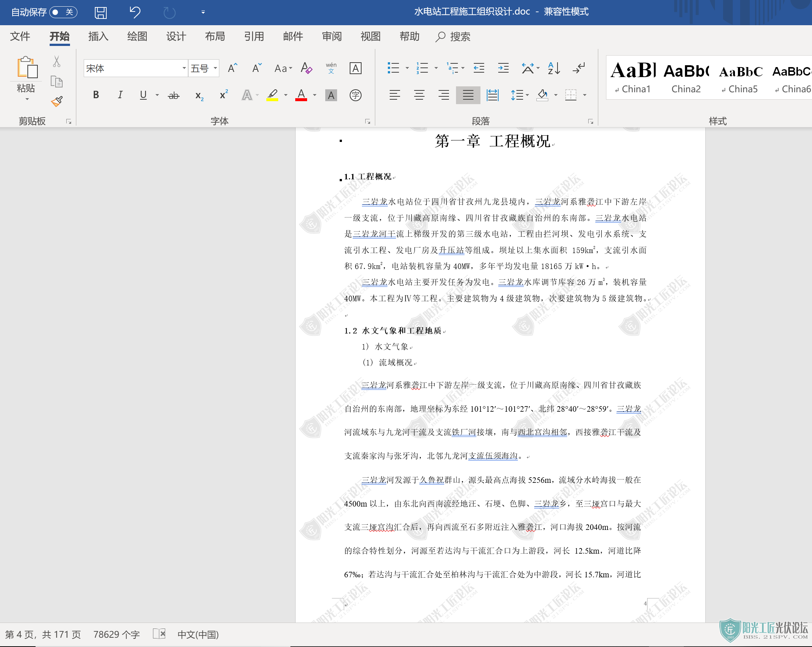Open the Paragraph dialog launcher

click(x=590, y=121)
